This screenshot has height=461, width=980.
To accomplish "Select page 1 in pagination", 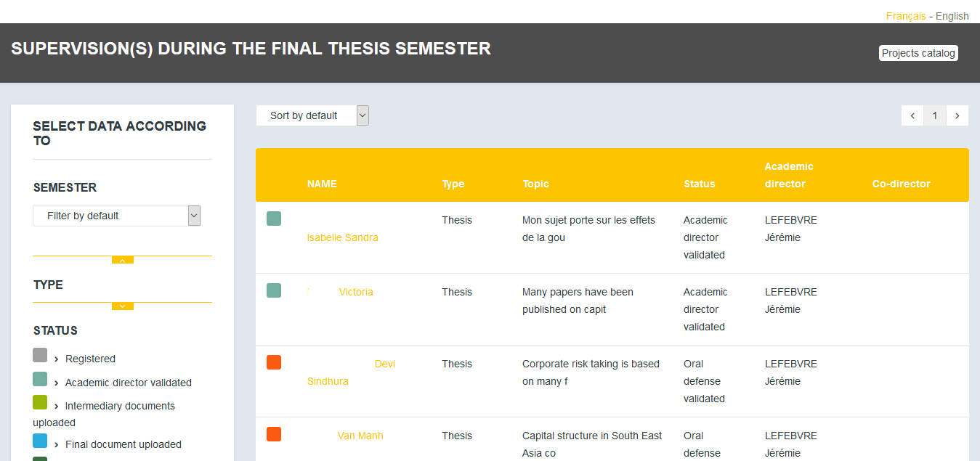I will [935, 115].
